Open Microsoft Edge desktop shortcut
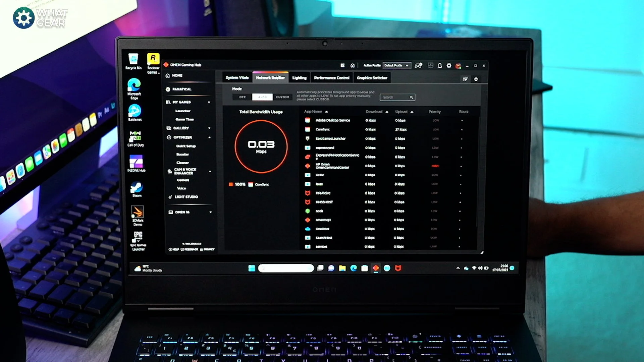Screen dimensions: 644x362 (134, 88)
